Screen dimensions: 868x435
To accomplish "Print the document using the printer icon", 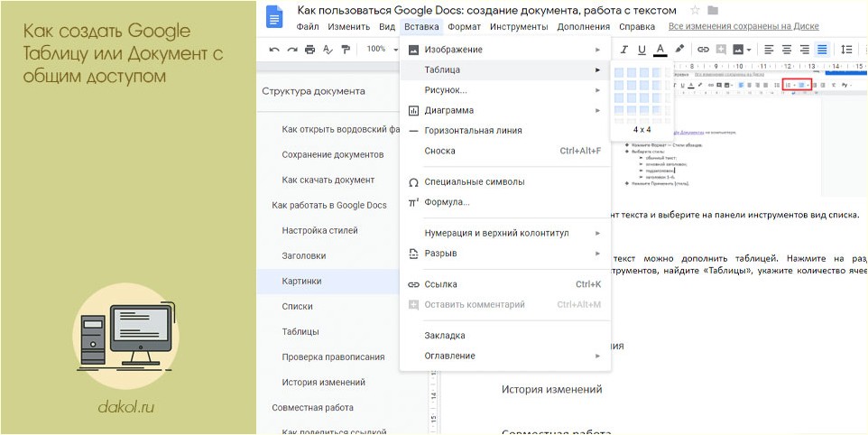I will (x=309, y=50).
